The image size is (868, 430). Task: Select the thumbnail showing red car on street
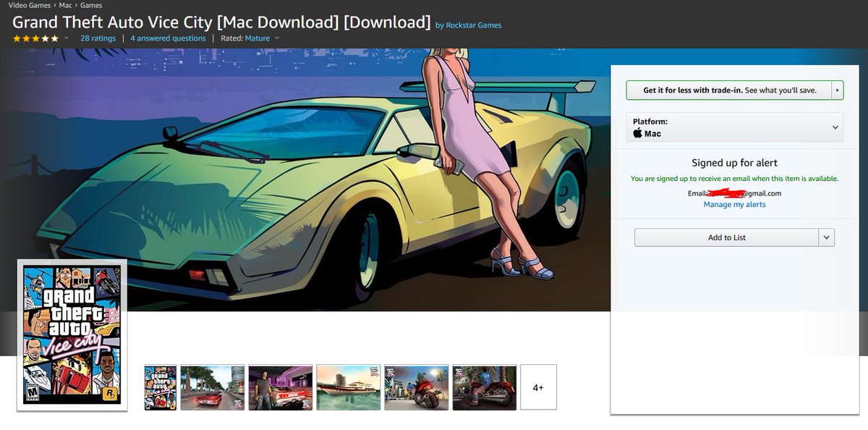point(213,387)
